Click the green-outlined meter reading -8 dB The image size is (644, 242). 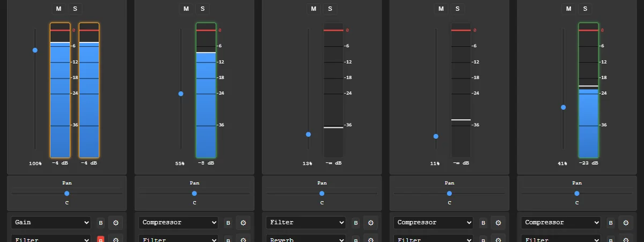(x=206, y=90)
